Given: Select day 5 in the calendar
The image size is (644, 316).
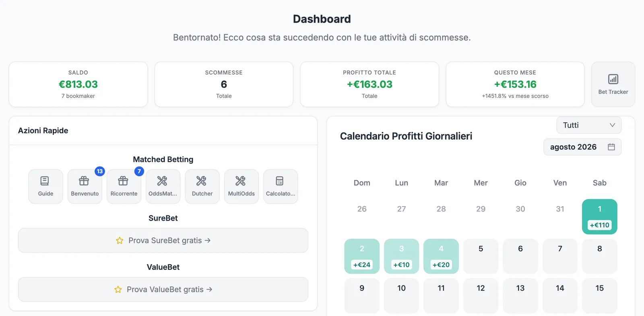Looking at the screenshot, I should 481,256.
